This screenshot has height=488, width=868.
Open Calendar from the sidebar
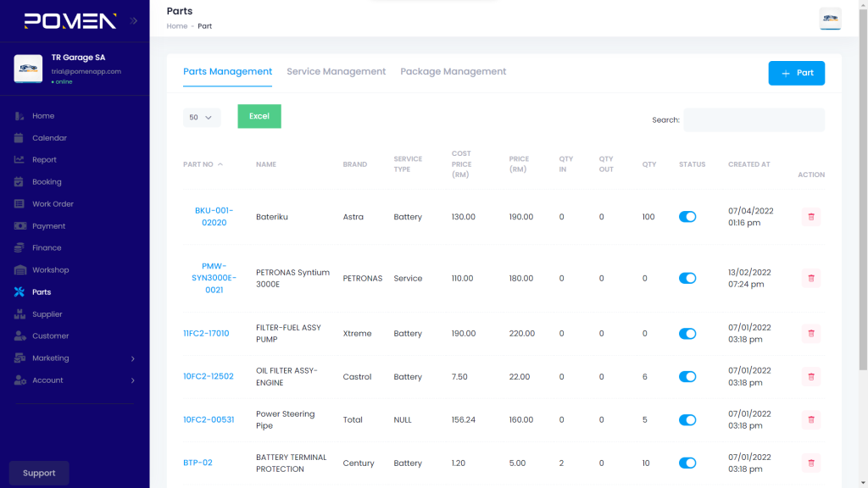tap(49, 138)
